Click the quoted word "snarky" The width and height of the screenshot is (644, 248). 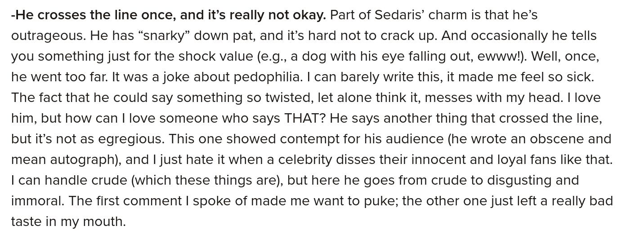(x=164, y=35)
